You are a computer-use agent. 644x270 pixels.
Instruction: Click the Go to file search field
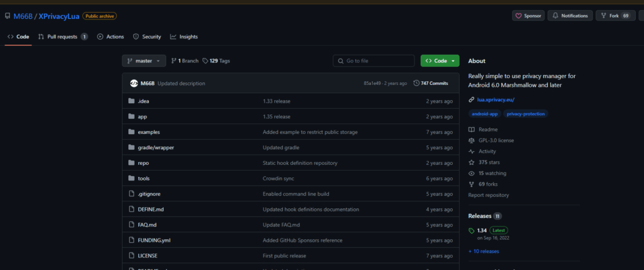click(374, 61)
